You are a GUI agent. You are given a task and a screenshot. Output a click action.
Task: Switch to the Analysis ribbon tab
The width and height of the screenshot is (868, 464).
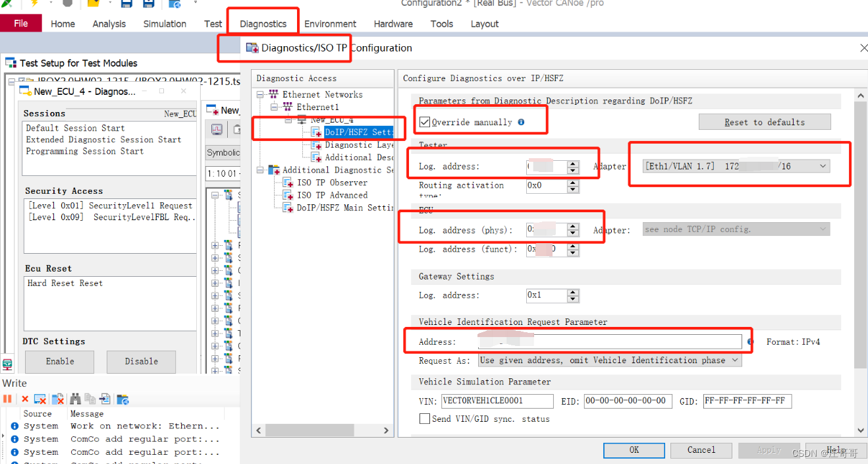pos(109,24)
